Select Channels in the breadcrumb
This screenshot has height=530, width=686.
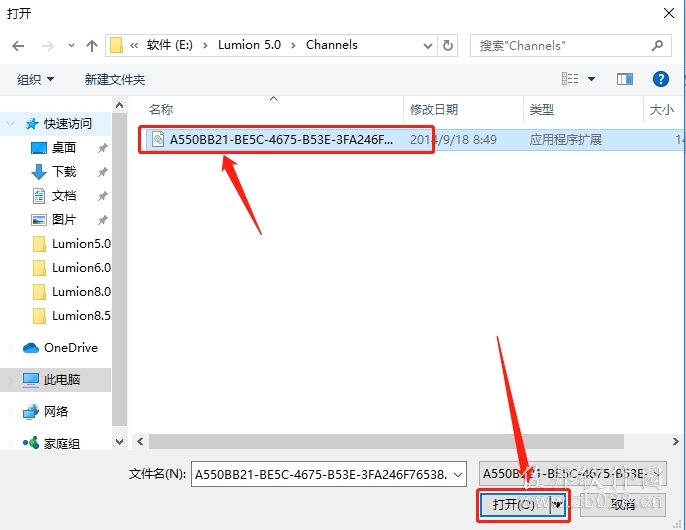332,45
